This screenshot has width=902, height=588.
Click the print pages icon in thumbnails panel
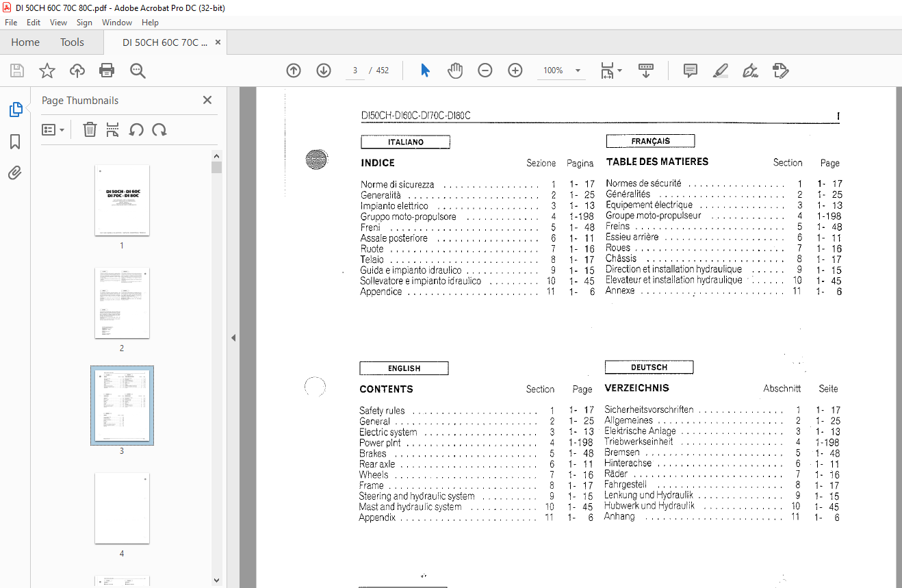[113, 129]
